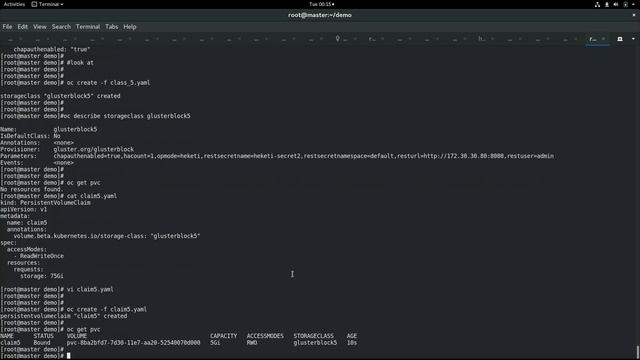640x360 pixels.
Task: Click the 'vi claim5.yaml' command
Action: coord(90,289)
